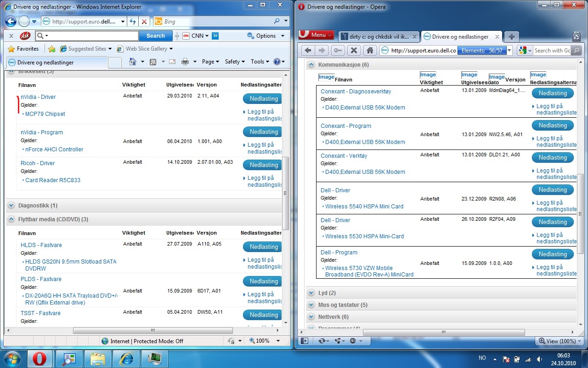Click the Ask toolbar Search button
The image size is (588, 368).
pyautogui.click(x=156, y=36)
